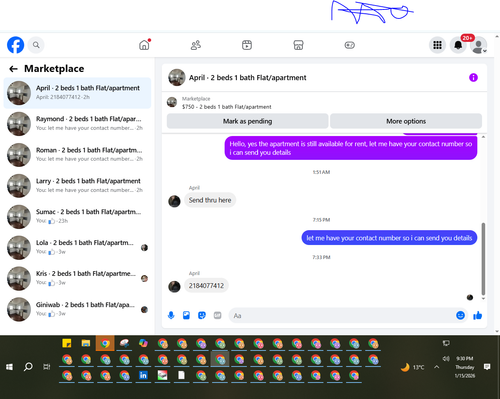Click the Facebook search magnifier icon
The width and height of the screenshot is (500, 399).
tap(36, 45)
